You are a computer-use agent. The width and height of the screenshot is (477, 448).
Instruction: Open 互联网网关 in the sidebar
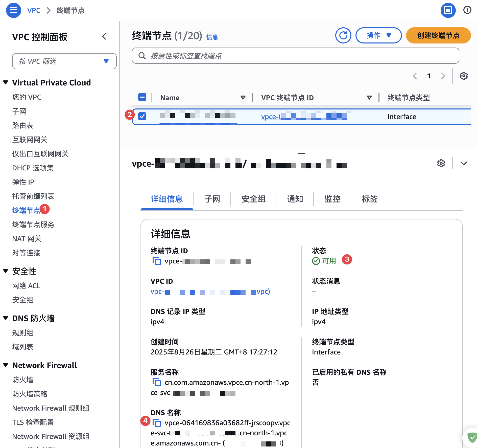coord(30,140)
